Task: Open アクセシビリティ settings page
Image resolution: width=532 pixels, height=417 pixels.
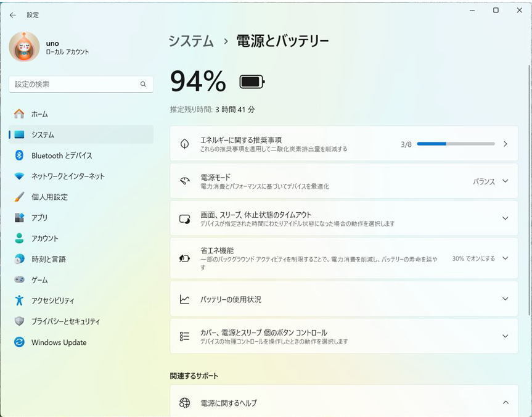Action: click(x=81, y=300)
